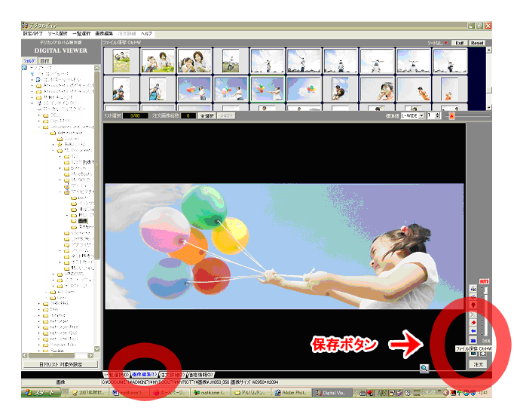Click the Reset button
This screenshot has width=514, height=420.
tap(477, 43)
